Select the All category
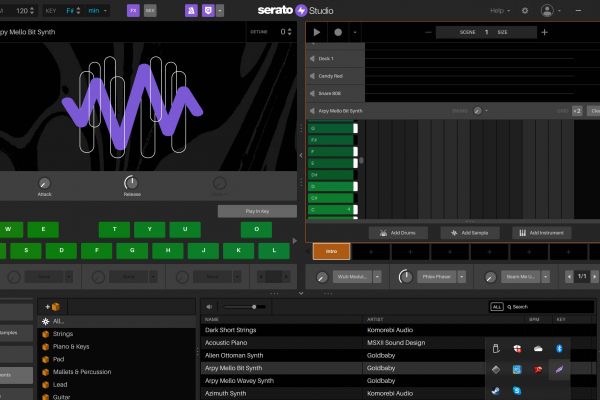600x400 pixels. (x=117, y=321)
